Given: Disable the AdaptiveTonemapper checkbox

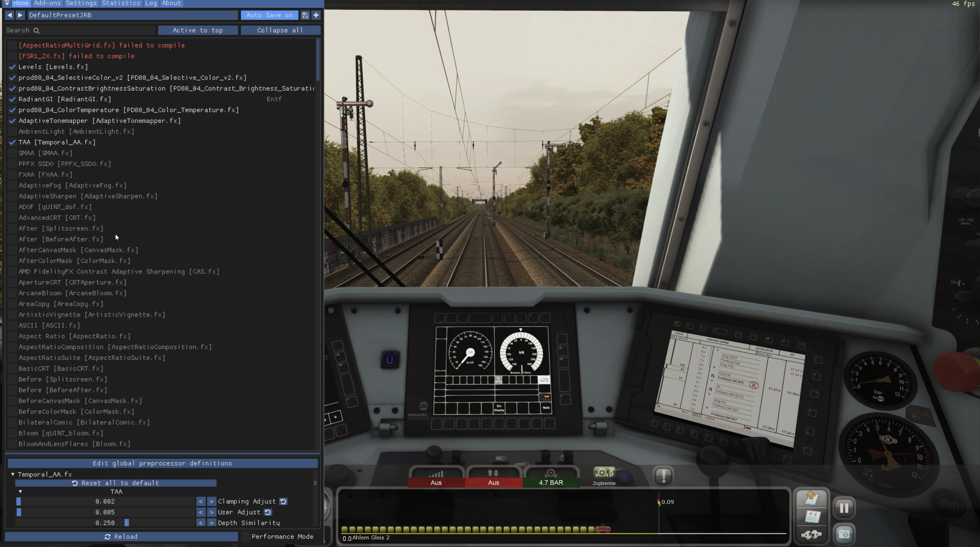Looking at the screenshot, I should click(12, 121).
